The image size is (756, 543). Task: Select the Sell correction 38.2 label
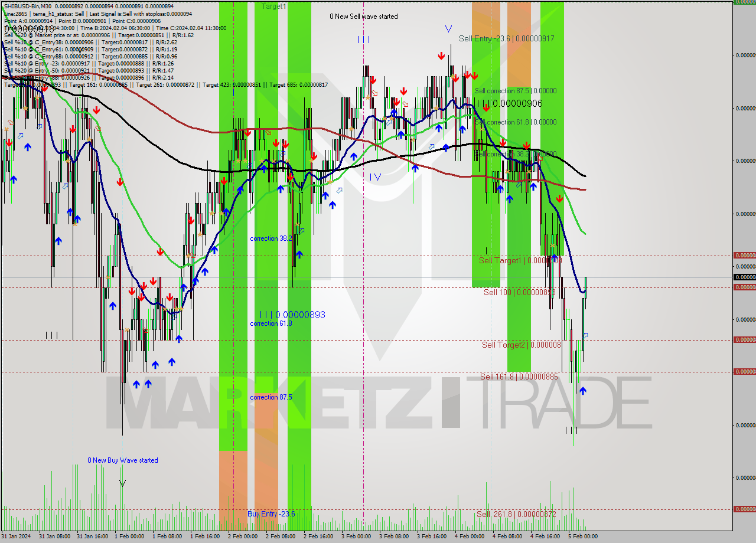[x=516, y=154]
